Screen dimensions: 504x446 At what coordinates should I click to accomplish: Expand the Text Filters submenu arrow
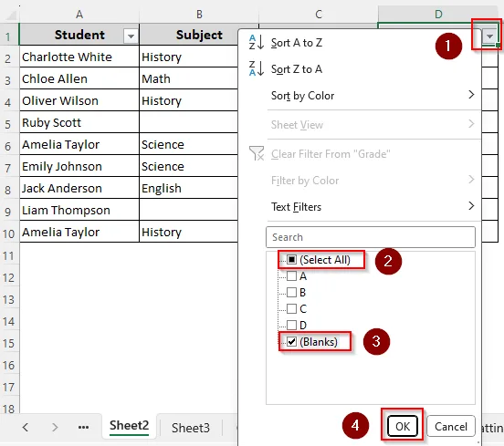coord(471,206)
